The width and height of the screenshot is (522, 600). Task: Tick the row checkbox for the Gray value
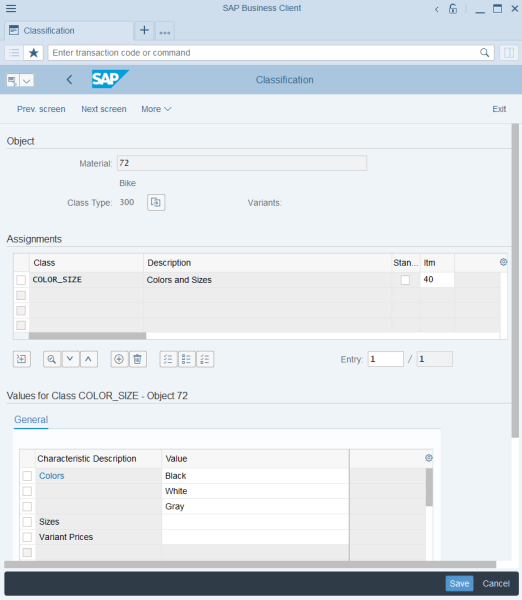27,506
